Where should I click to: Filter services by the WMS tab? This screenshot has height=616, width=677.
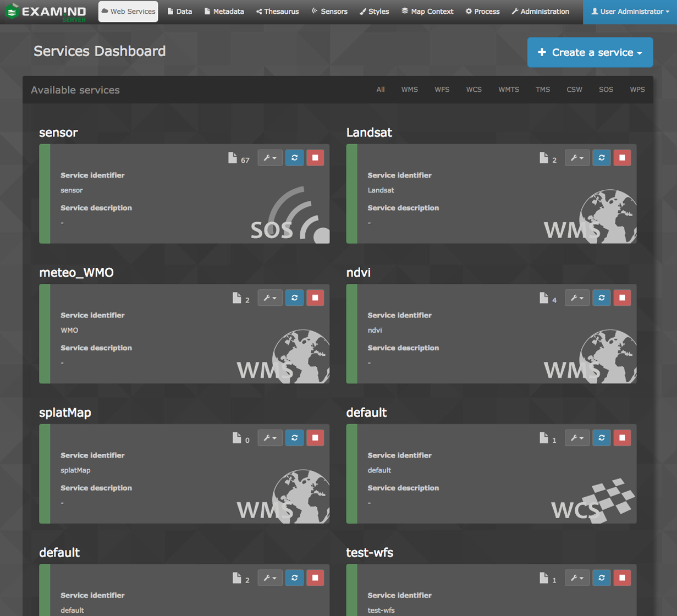pyautogui.click(x=409, y=90)
